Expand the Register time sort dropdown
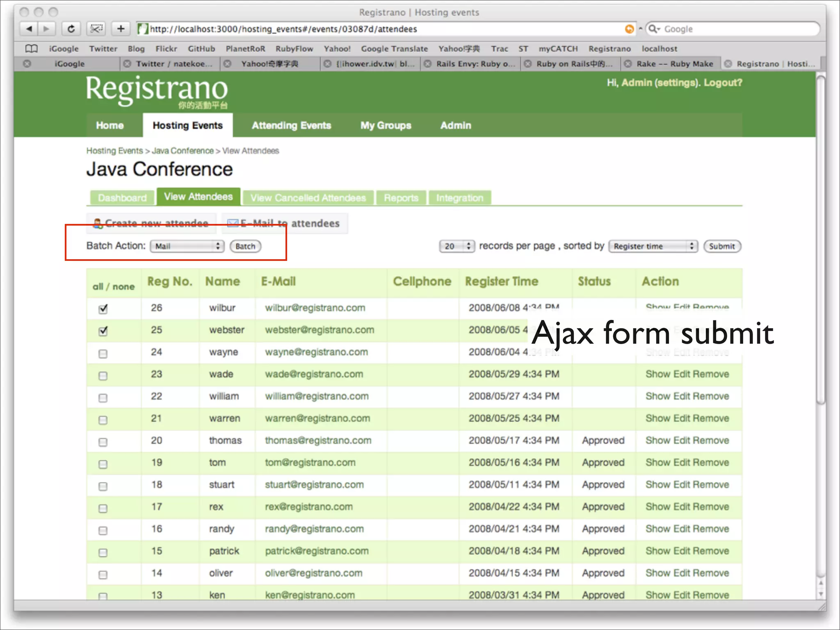Viewport: 840px width, 630px height. (653, 246)
